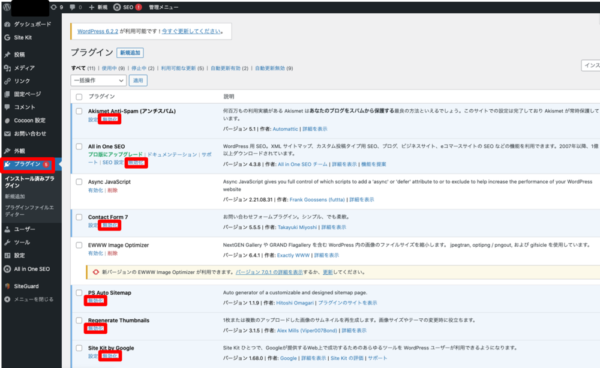Viewport: 600px width, 368px height.
Task: Open 固定ページ pages icon in sidebar
Action: point(7,94)
